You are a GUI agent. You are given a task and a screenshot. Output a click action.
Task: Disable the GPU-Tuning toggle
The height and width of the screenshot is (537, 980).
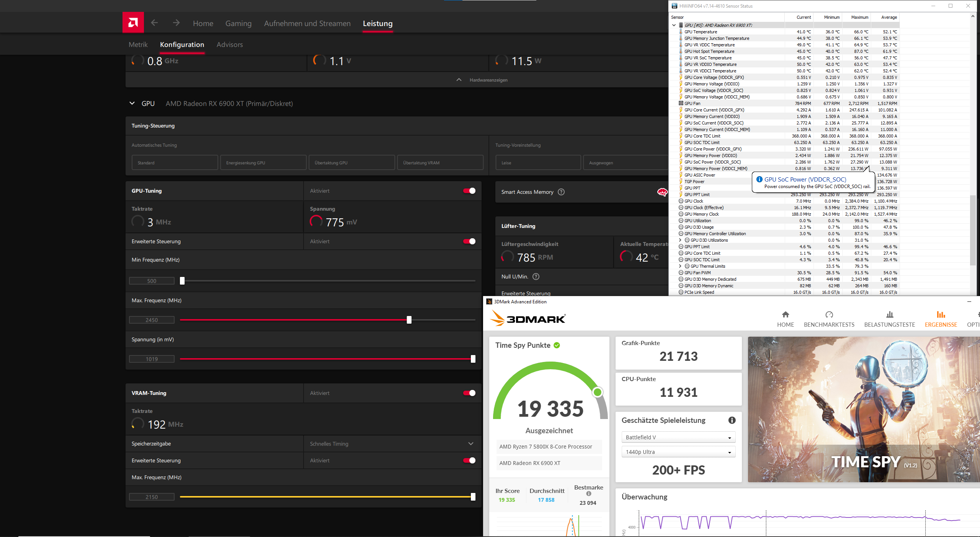(x=469, y=191)
